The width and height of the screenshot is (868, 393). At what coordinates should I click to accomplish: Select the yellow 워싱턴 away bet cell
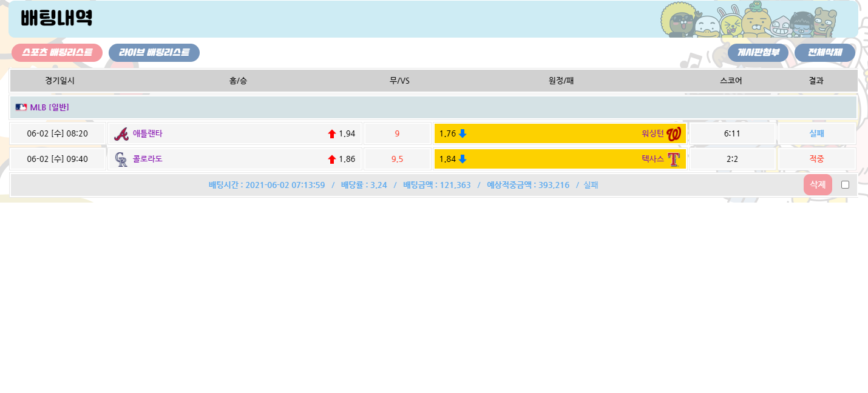click(560, 133)
